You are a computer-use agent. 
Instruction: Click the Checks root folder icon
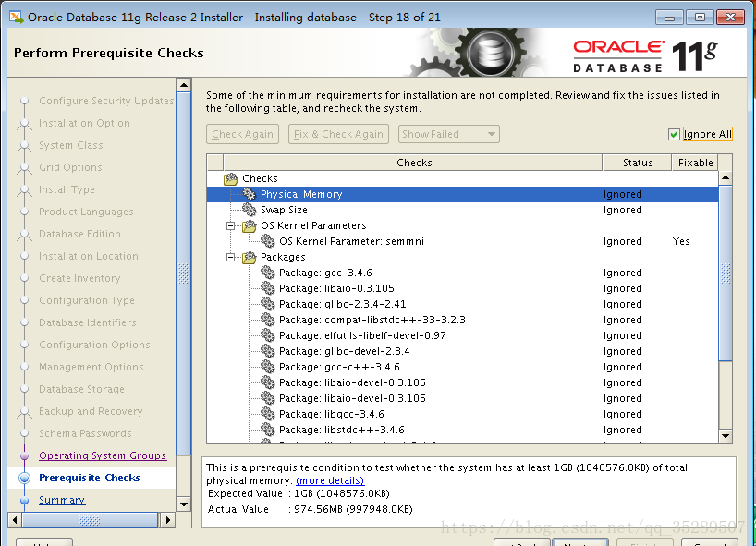231,179
